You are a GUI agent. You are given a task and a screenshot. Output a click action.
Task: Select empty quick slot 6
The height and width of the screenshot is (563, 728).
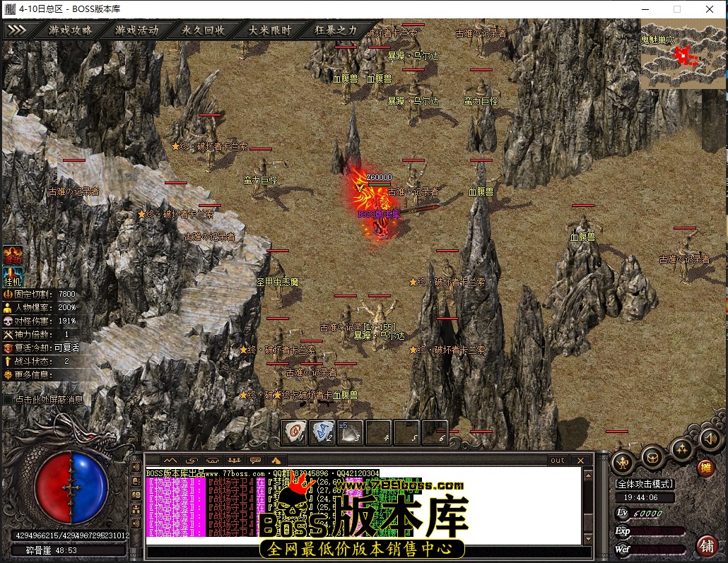[434, 432]
